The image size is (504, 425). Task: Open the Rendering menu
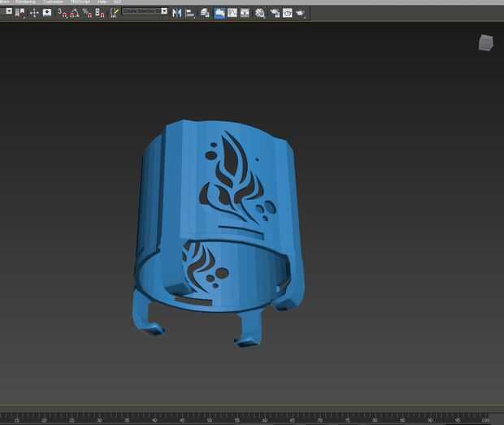[25, 2]
